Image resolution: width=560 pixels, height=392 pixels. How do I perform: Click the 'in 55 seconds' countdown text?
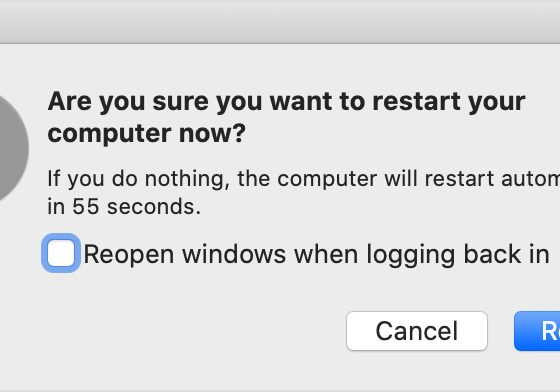(x=124, y=206)
